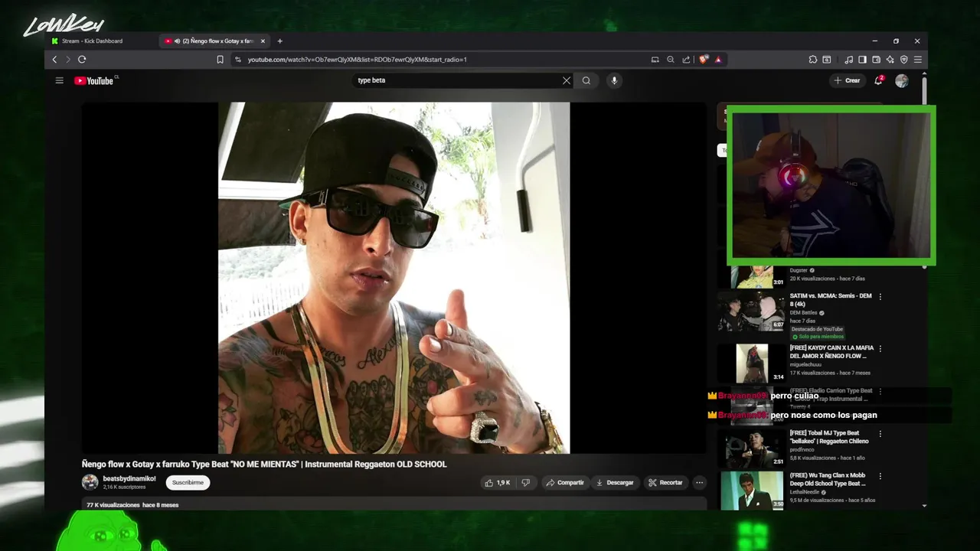Share this page via share icon
Viewport: 980px width, 551px height.
[686, 60]
